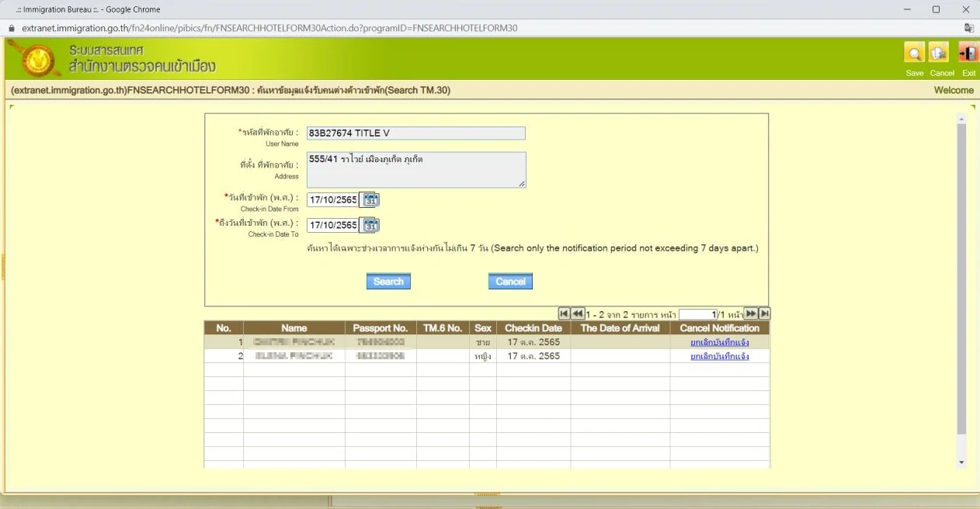The image size is (980, 509).
Task: Cancel notification link for row 1
Action: 720,342
